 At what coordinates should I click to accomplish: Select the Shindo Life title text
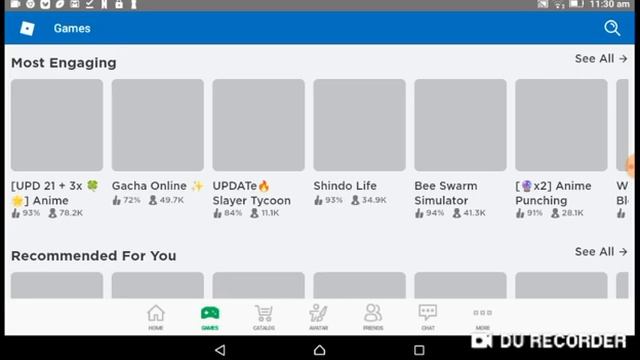[x=345, y=186]
